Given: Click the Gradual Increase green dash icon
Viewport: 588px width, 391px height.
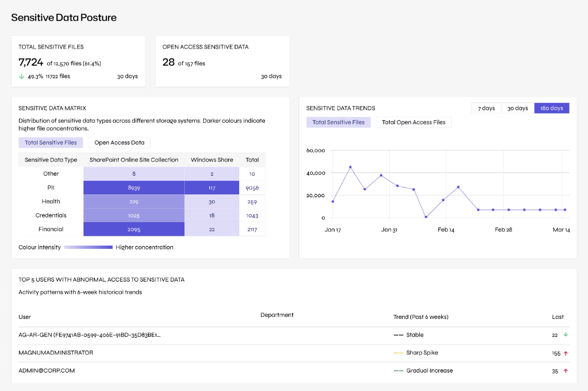Looking at the screenshot, I should click(398, 371).
